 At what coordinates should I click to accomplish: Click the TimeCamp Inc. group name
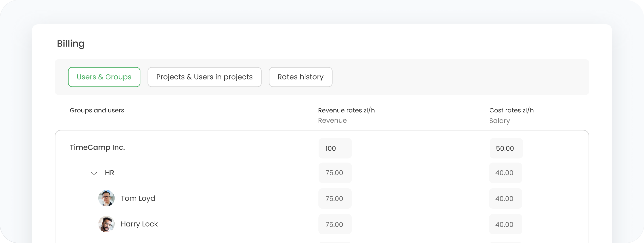coord(97,147)
